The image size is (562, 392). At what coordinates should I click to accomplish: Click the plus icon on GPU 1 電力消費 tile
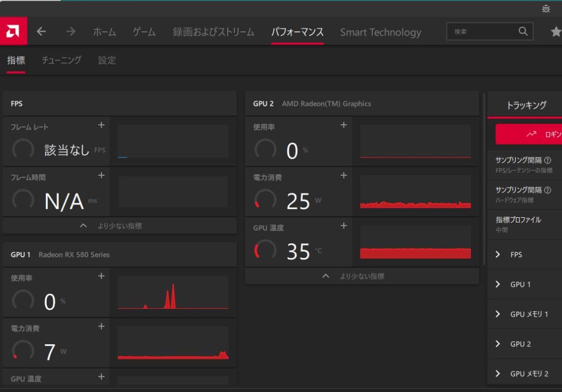[101, 327]
